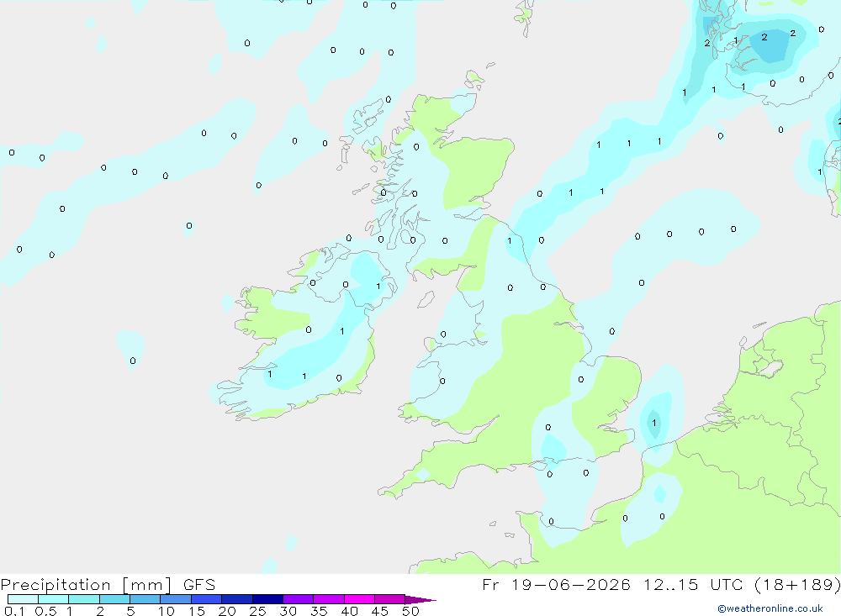
Task: Select the 40–45 mm magenta legend swatch
Action: coord(359,599)
